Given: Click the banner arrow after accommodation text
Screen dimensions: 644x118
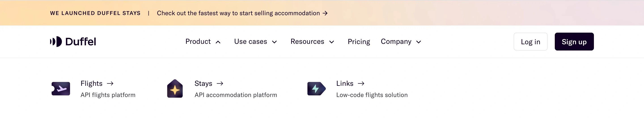Looking at the screenshot, I should (x=325, y=13).
